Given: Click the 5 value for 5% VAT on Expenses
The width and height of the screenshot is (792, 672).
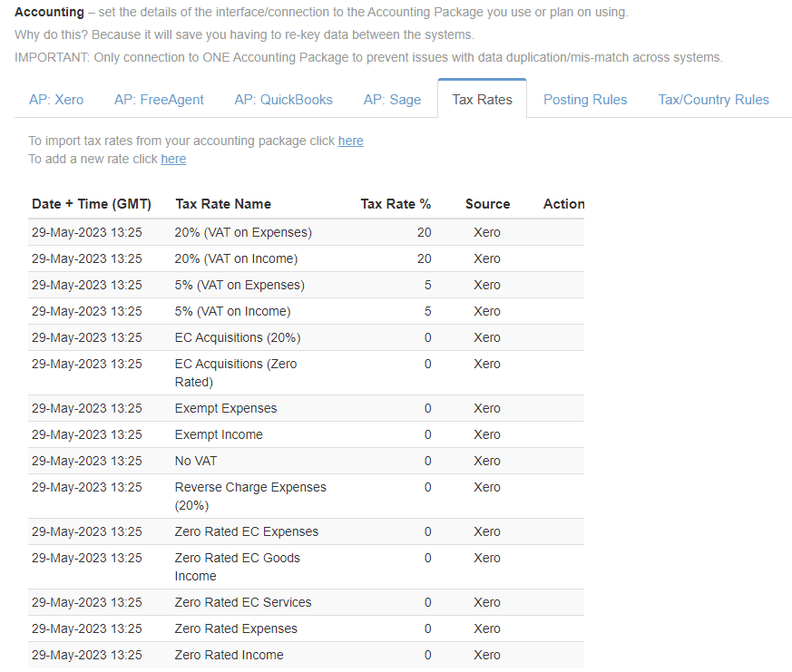Looking at the screenshot, I should pos(428,285).
